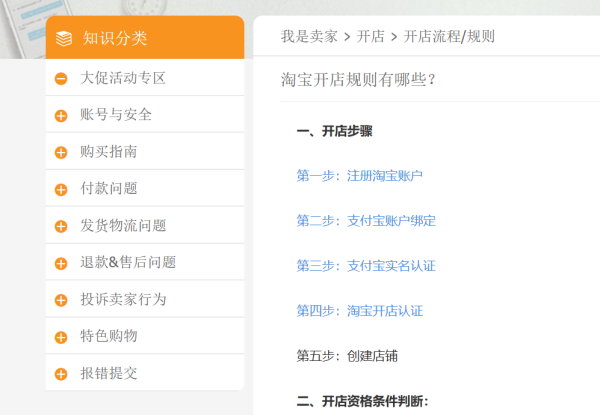Click the article title 淘宝开店规则有哪些?
This screenshot has height=415, width=600.
pyautogui.click(x=358, y=80)
